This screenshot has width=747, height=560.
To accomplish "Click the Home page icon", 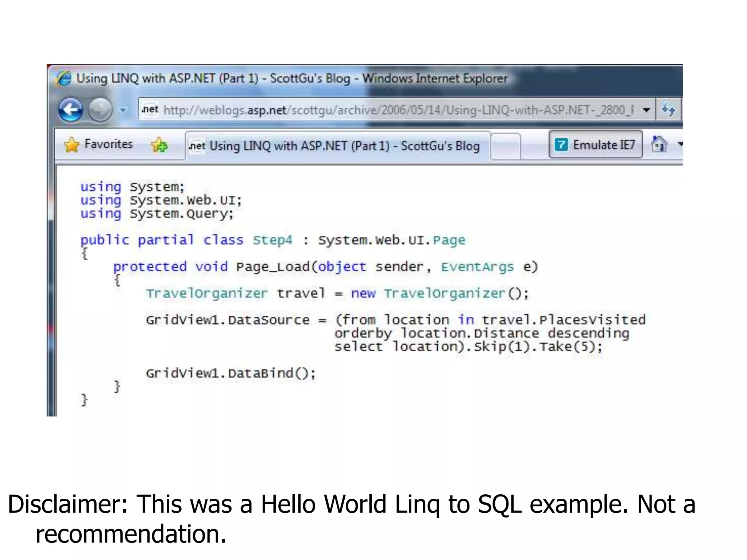I will 659,144.
